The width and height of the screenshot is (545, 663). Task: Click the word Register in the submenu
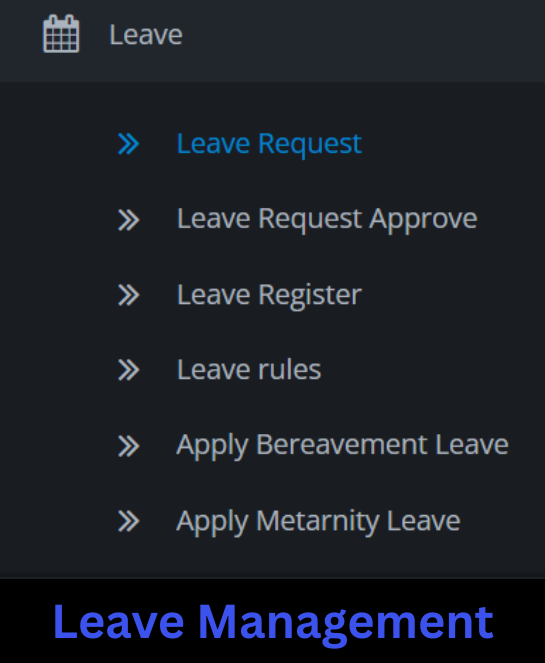[310, 296]
